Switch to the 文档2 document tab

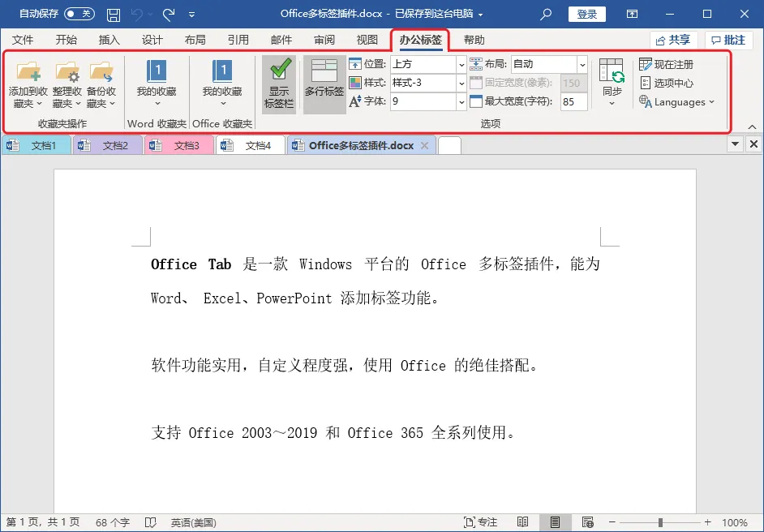pyautogui.click(x=108, y=145)
